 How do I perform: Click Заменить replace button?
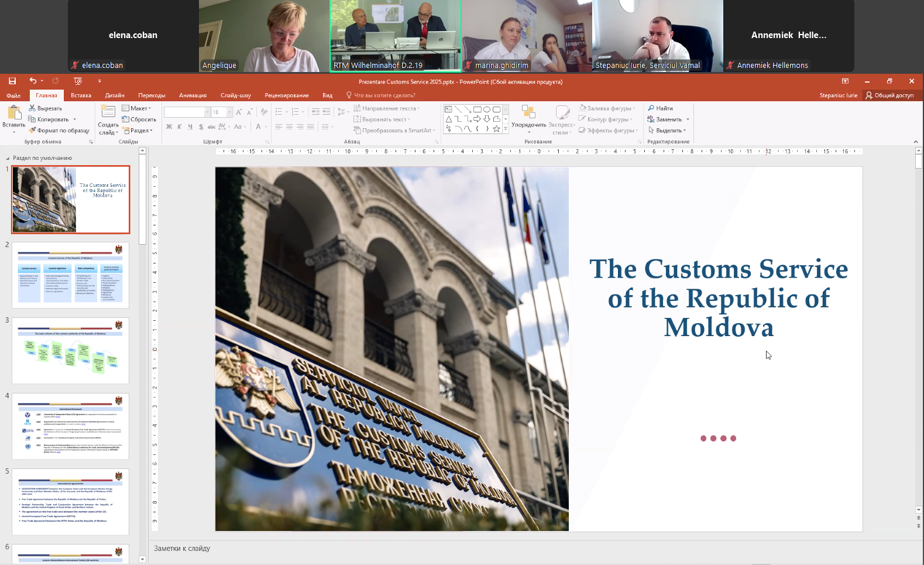click(664, 119)
